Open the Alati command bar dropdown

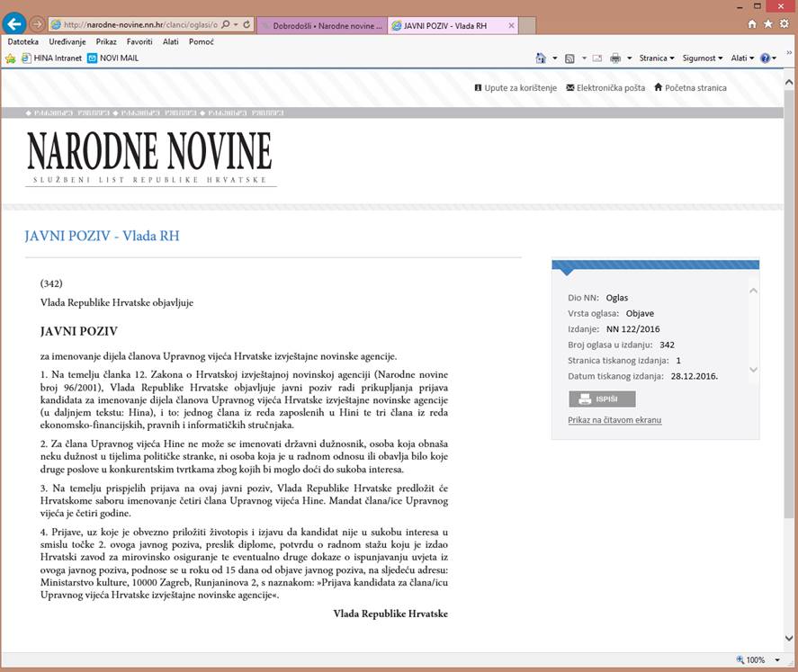742,58
